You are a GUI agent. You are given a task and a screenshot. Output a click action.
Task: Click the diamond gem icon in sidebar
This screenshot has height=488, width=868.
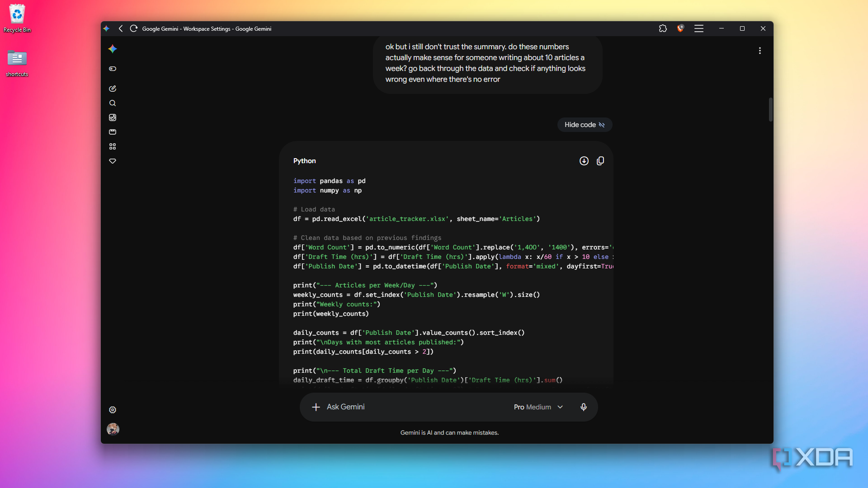[113, 161]
